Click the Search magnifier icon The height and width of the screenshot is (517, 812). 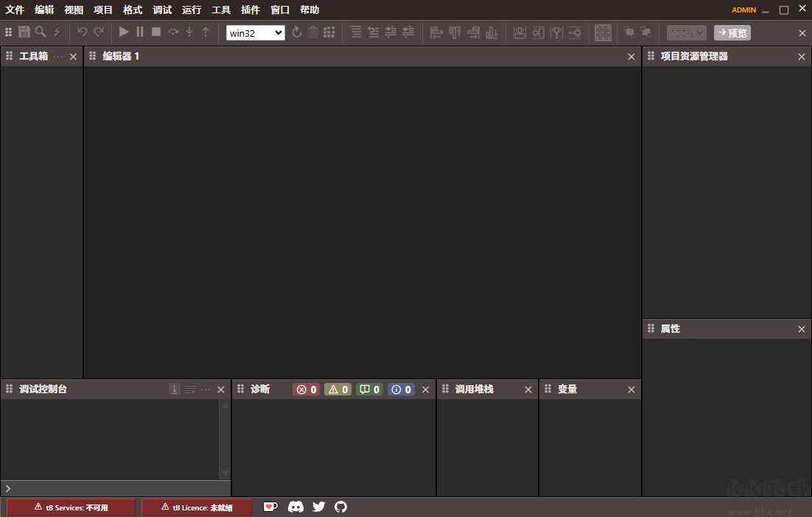(41, 32)
